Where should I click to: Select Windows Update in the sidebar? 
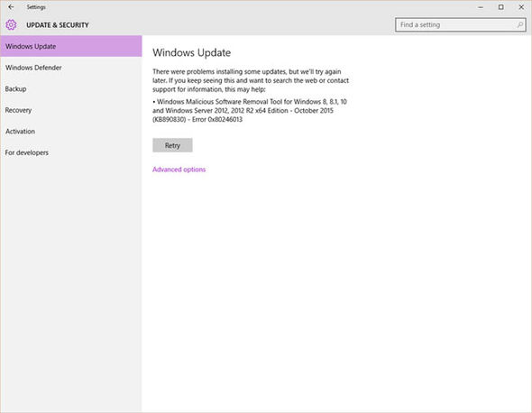71,46
